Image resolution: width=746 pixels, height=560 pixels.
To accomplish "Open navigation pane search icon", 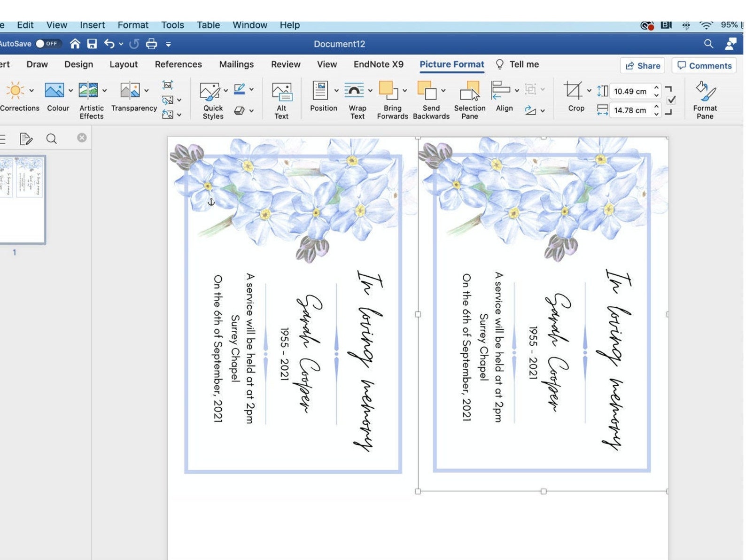I will coord(52,139).
